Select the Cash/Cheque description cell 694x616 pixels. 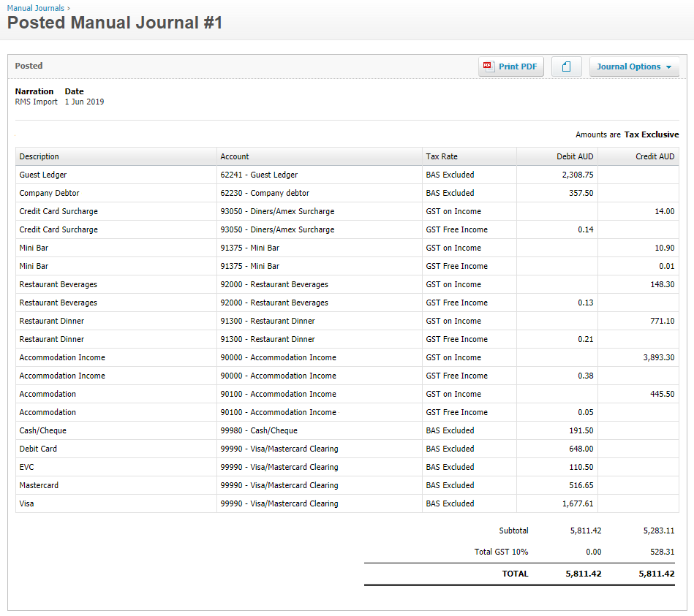point(116,430)
